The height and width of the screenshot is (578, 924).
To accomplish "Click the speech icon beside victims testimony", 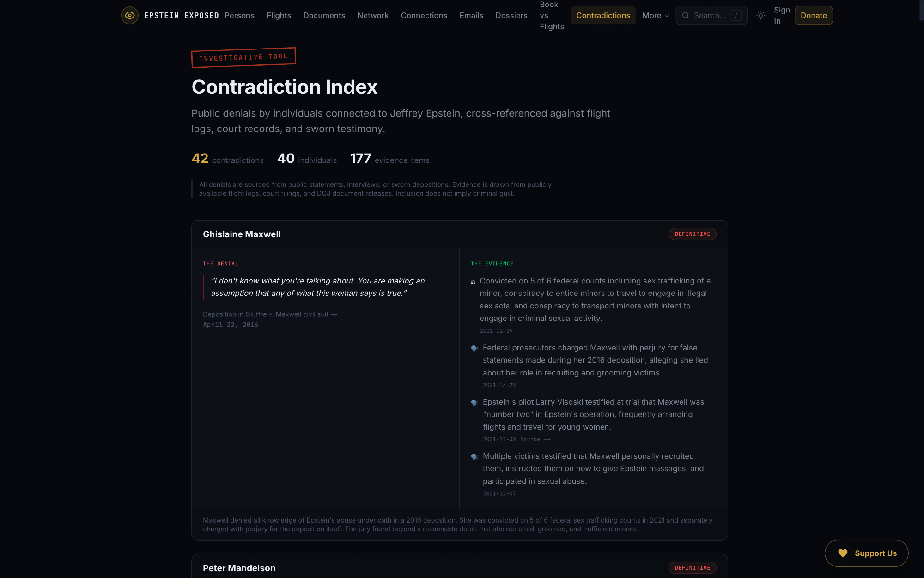I will [x=474, y=456].
